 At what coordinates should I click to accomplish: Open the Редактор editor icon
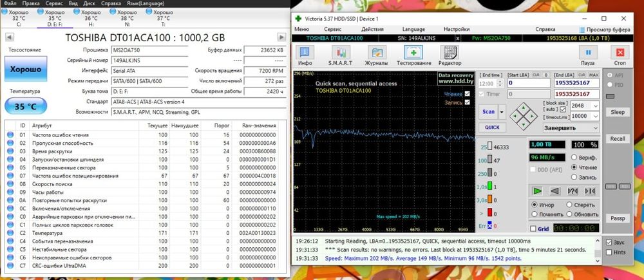[x=450, y=53]
